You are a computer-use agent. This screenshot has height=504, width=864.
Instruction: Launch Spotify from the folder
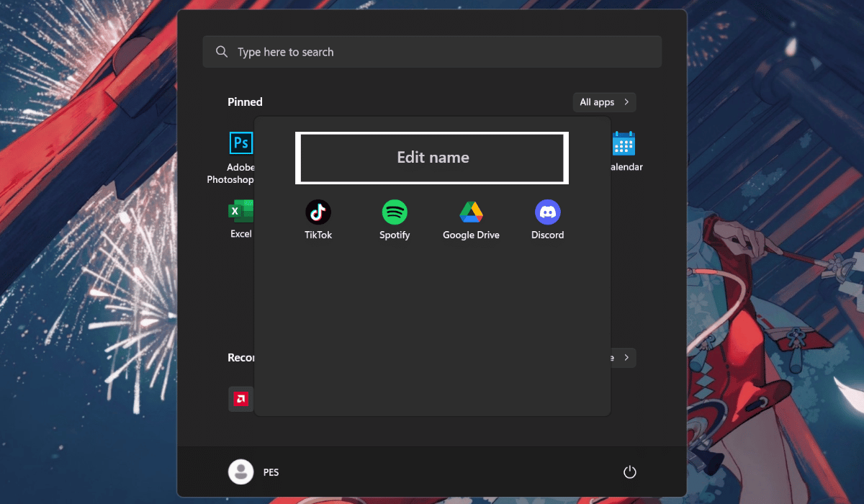point(395,212)
